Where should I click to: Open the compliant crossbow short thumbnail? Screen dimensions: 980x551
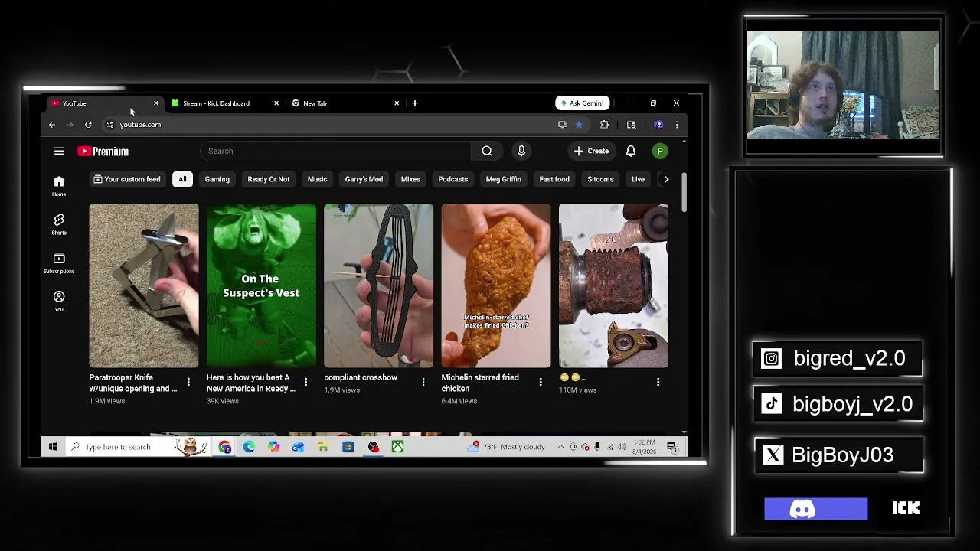tap(378, 285)
